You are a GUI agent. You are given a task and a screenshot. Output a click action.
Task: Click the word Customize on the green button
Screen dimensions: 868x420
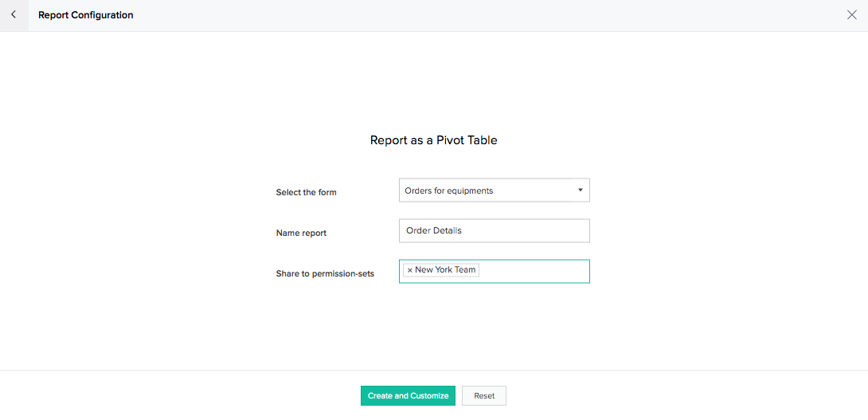click(429, 395)
